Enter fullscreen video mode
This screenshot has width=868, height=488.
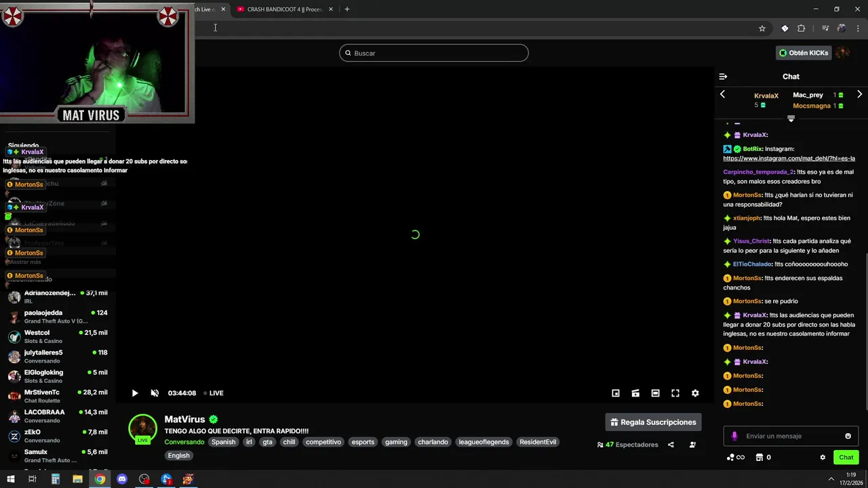click(x=675, y=393)
